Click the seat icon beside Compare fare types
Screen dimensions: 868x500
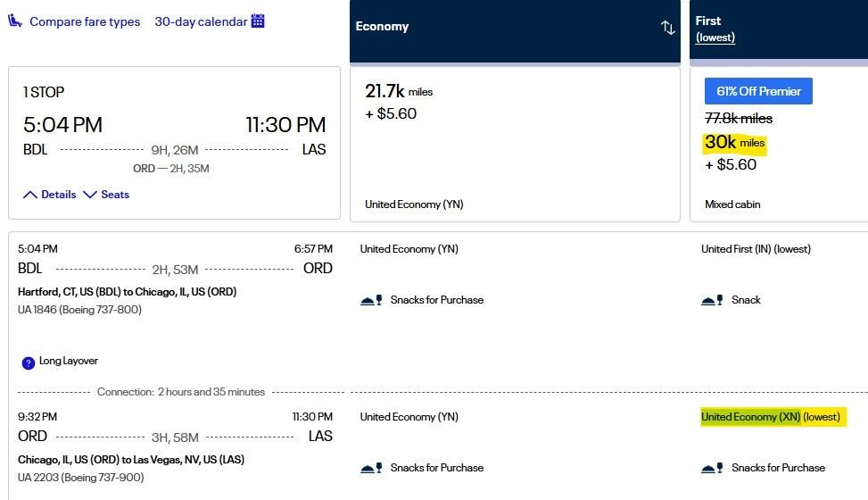[15, 21]
